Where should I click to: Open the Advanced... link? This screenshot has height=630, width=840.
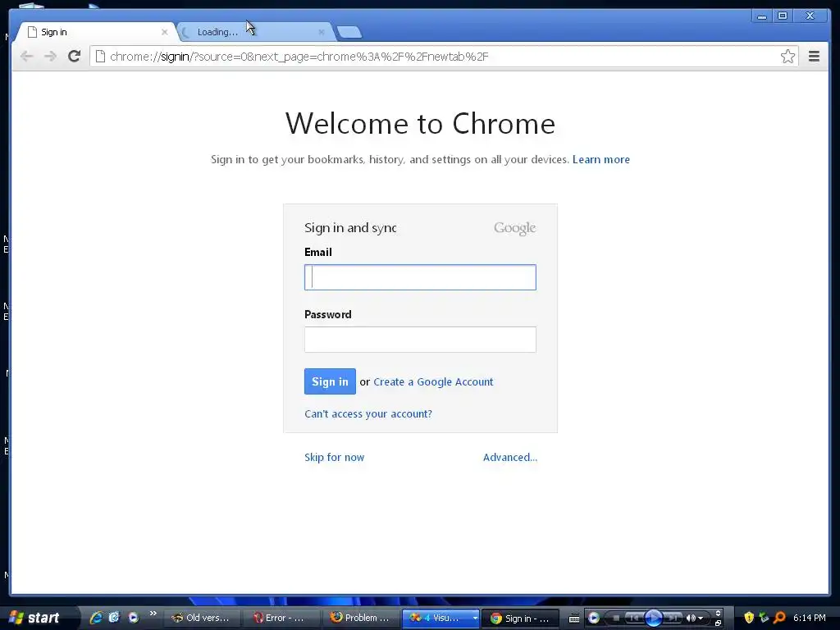tap(510, 457)
